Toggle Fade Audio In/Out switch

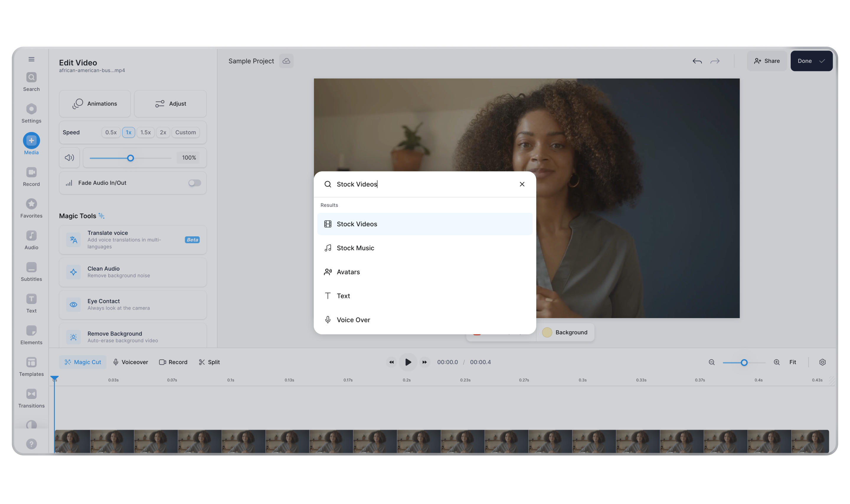pos(194,183)
